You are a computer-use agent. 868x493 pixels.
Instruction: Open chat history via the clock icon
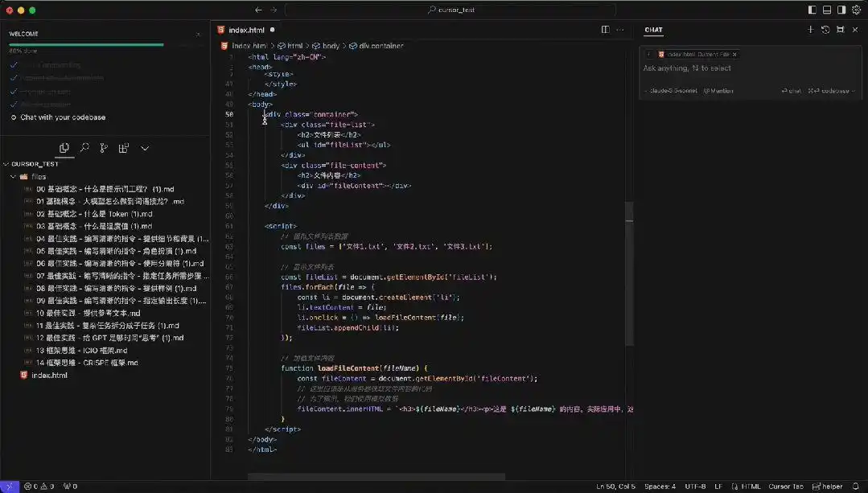[x=825, y=30]
